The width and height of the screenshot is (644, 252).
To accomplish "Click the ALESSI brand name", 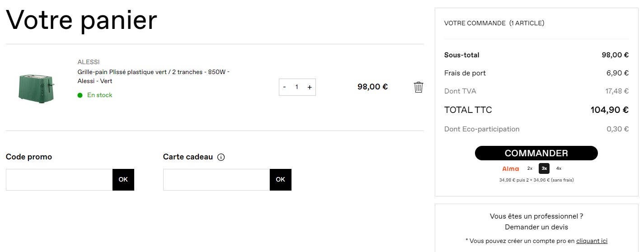I will point(89,62).
